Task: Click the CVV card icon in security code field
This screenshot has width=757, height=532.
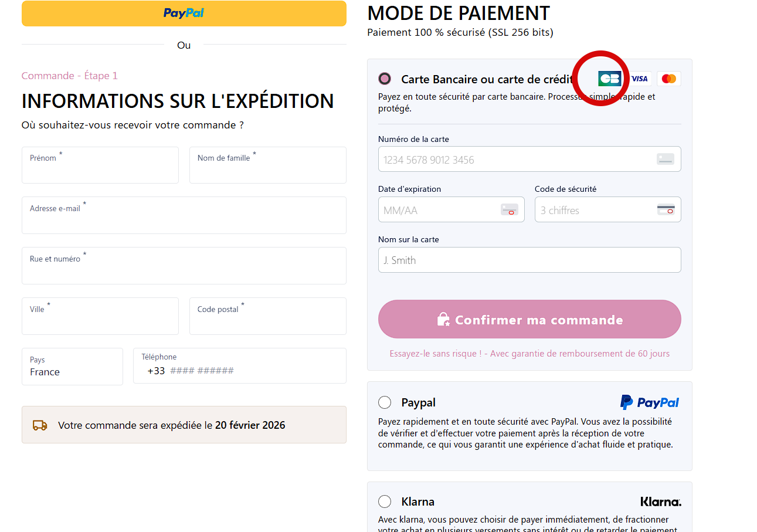Action: (666, 209)
